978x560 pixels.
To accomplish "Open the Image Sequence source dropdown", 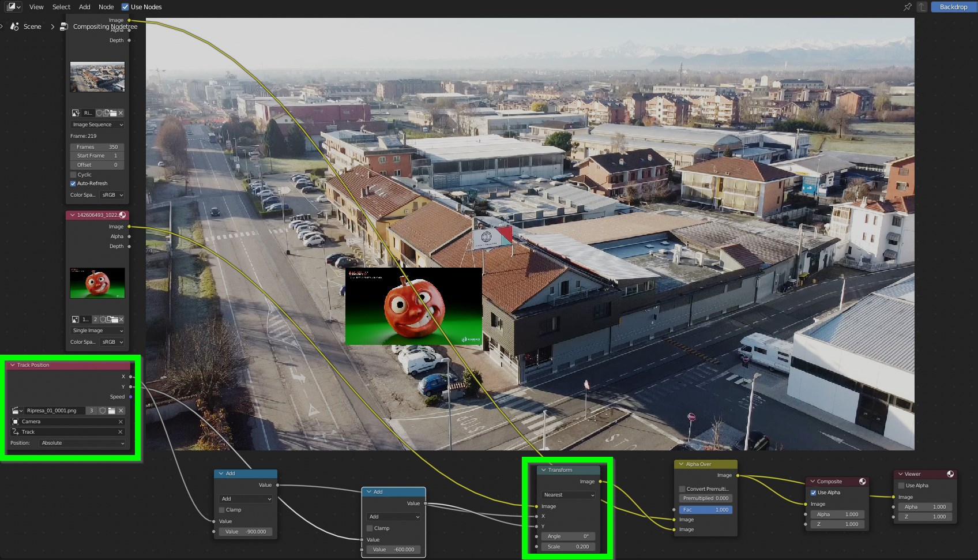I will pos(97,125).
